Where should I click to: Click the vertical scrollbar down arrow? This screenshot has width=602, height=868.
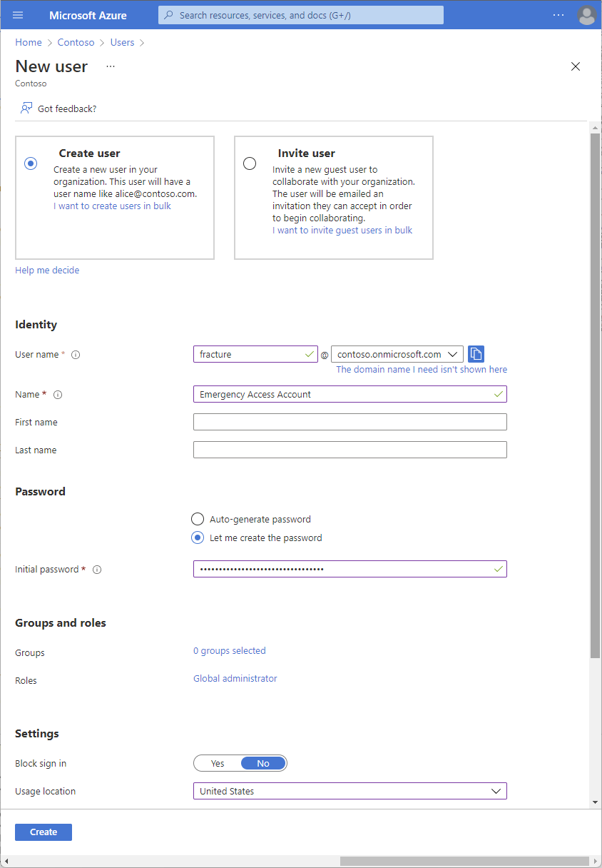[596, 802]
